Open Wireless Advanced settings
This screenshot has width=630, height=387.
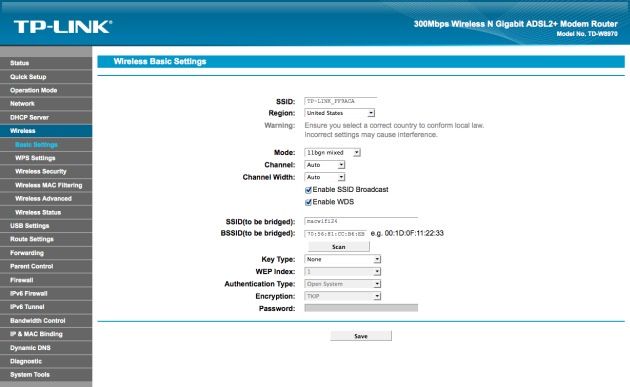(x=46, y=199)
